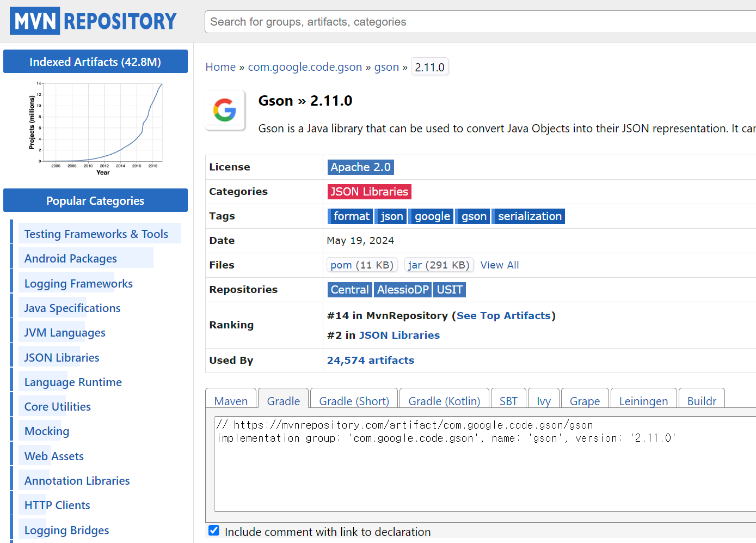
Task: Go to Home breadcrumb link
Action: pos(220,67)
